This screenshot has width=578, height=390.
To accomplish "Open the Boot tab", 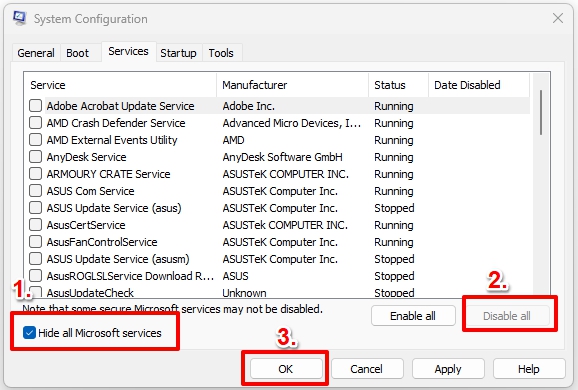I will [x=77, y=53].
